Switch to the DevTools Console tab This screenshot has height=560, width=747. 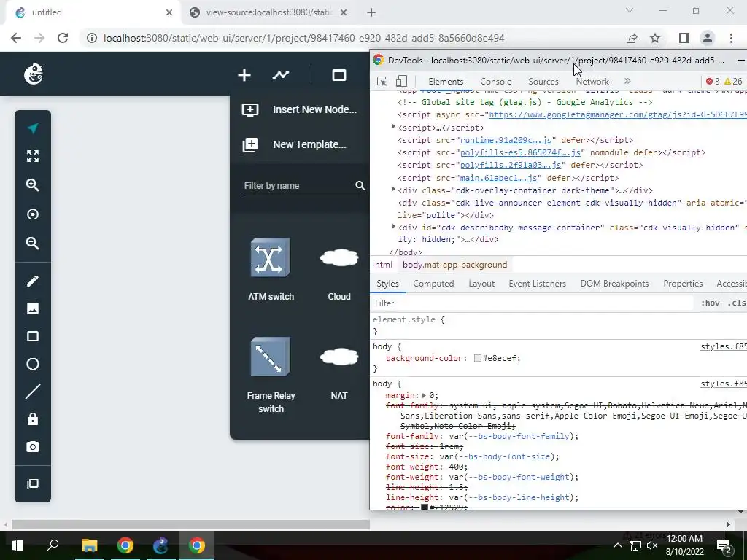[495, 82]
